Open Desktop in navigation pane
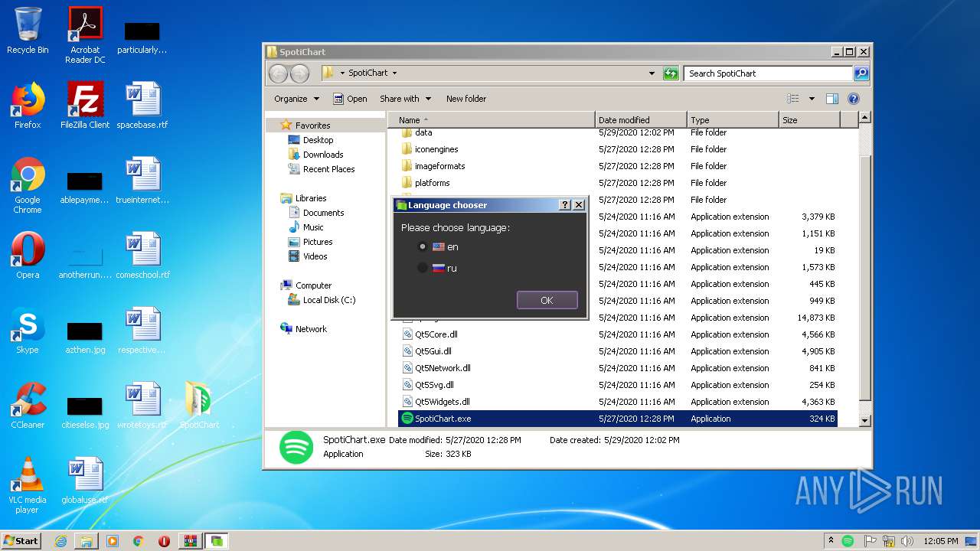Viewport: 980px width, 551px height. click(318, 140)
